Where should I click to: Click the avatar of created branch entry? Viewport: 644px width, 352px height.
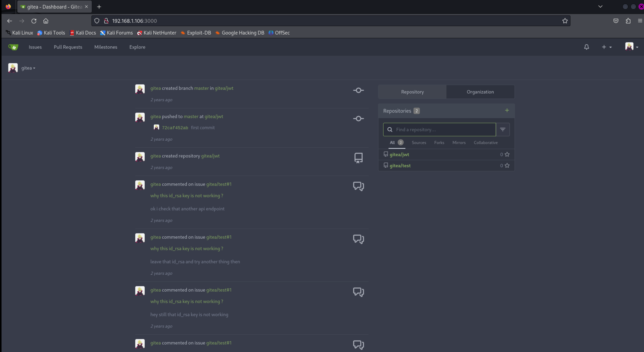[140, 89]
